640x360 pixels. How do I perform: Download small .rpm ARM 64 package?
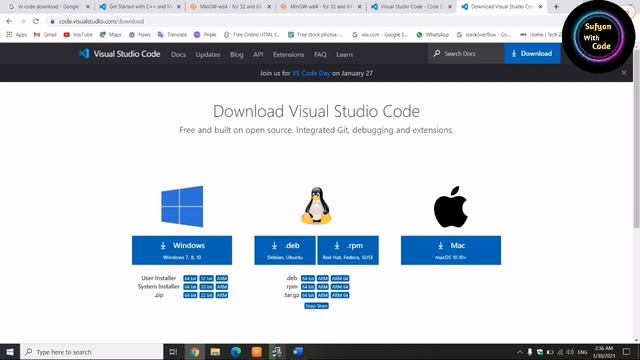tap(340, 287)
